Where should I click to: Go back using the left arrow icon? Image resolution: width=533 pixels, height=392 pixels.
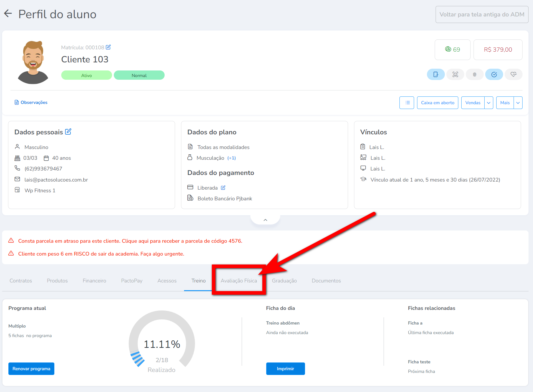click(8, 14)
